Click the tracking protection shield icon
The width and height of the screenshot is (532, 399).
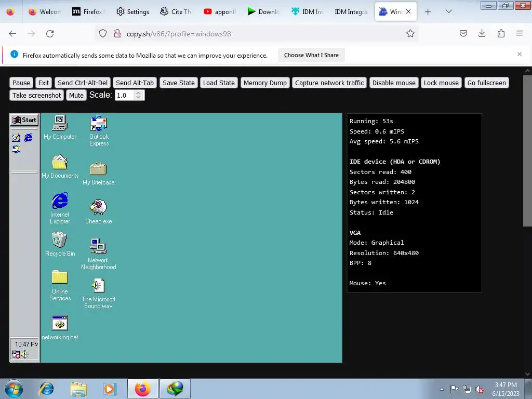click(x=103, y=34)
